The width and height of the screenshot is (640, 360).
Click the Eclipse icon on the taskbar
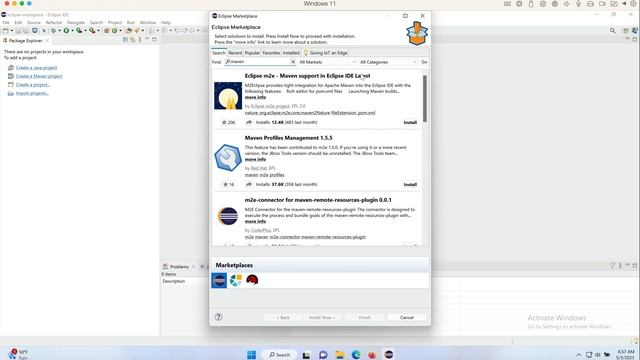pyautogui.click(x=389, y=354)
